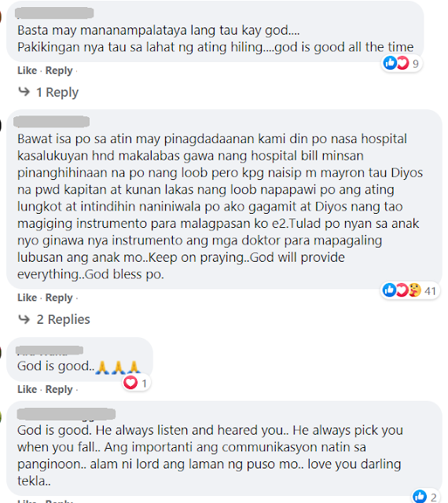The height and width of the screenshot is (503, 448).
Task: Click the heart reaction on the God is good comment
Action: [x=130, y=383]
